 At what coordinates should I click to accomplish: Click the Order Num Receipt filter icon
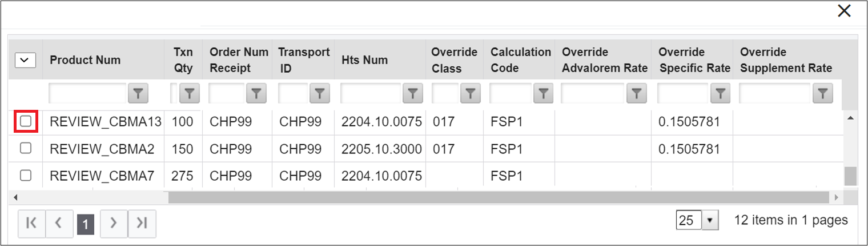[257, 93]
